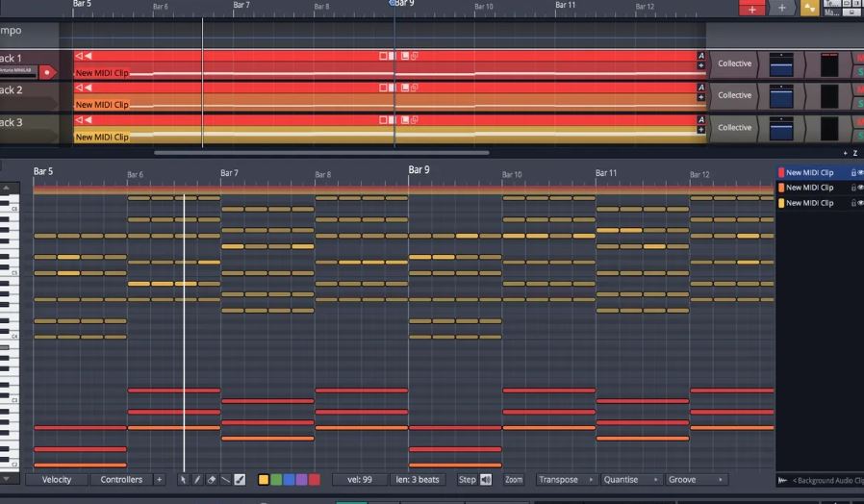The width and height of the screenshot is (864, 504).
Task: Click the A automation button on Track 3
Action: tap(700, 119)
